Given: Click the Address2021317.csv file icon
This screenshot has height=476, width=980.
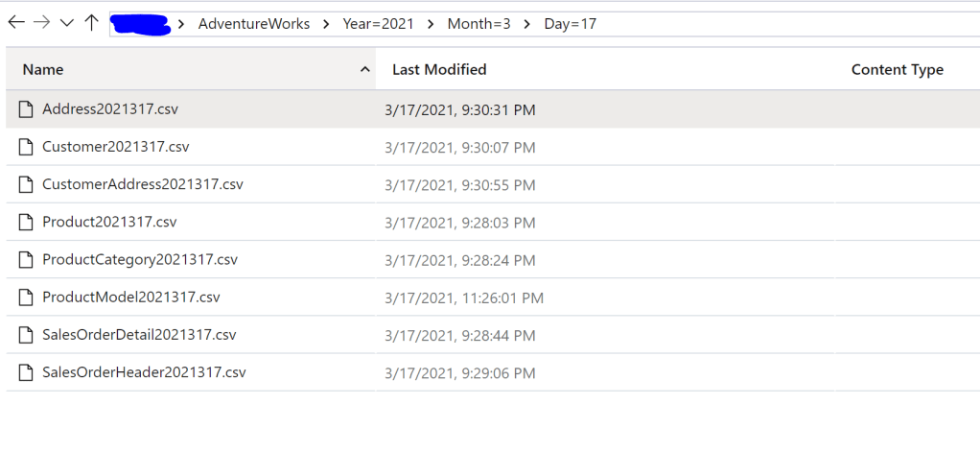Looking at the screenshot, I should click(x=26, y=109).
